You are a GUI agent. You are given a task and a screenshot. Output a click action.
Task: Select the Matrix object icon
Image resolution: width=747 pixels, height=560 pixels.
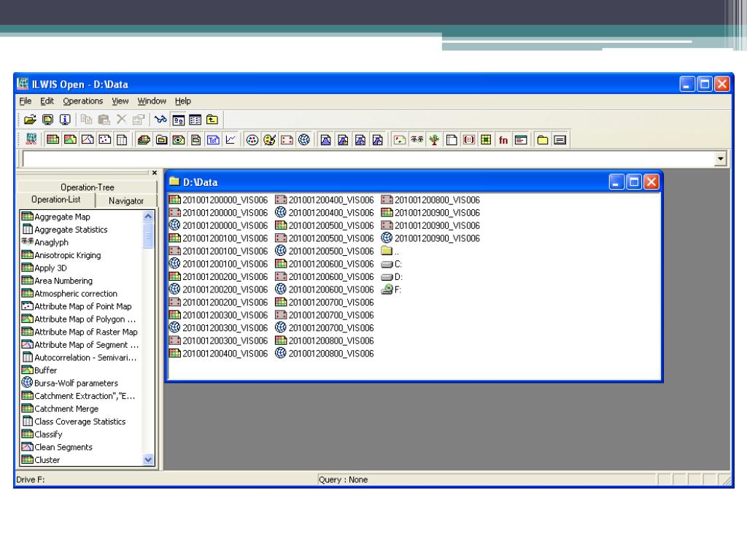[469, 139]
